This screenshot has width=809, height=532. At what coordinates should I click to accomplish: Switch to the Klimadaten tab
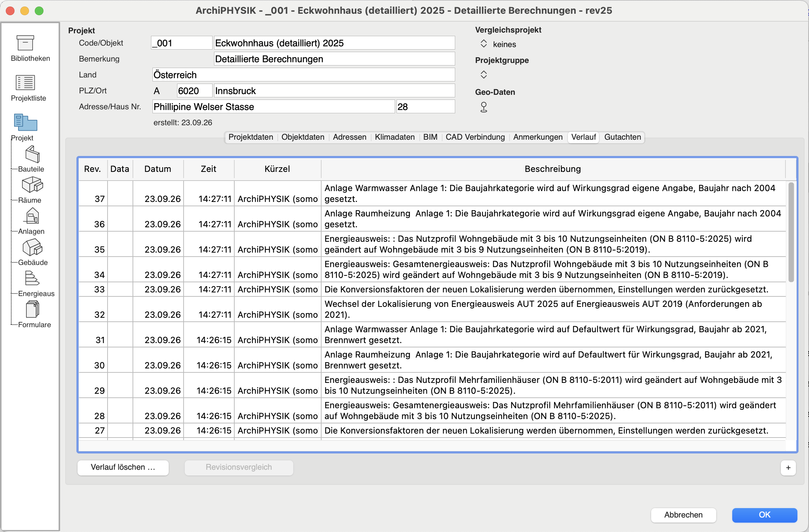coord(395,137)
